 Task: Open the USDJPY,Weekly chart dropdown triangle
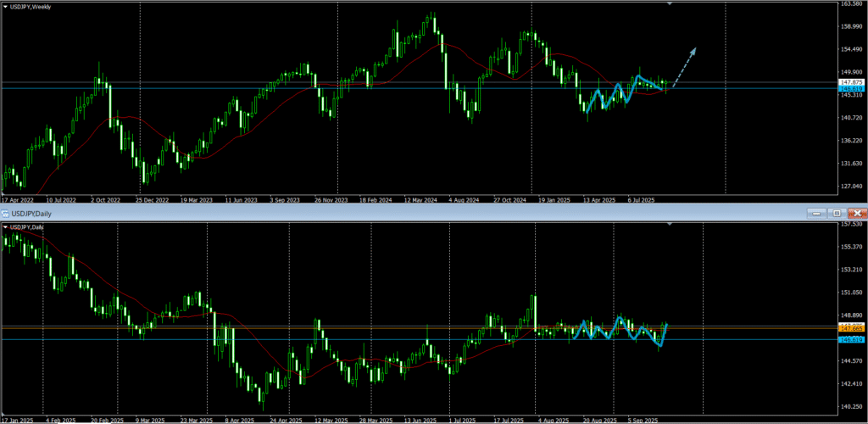tap(6, 7)
